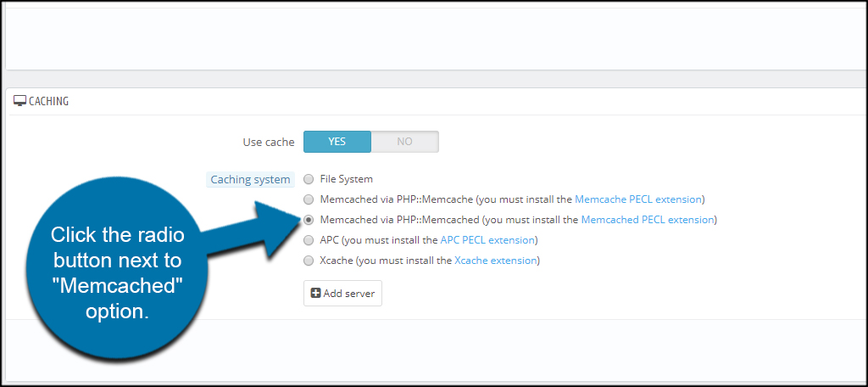Screen dimensions: 868x387
Task: Choose the Memcached via PHP::Memcache radio button
Action: click(x=309, y=199)
